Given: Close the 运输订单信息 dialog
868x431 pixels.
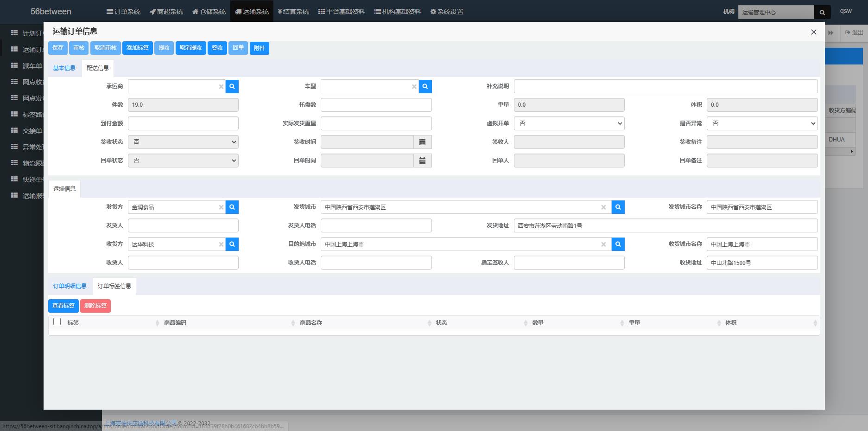Looking at the screenshot, I should click(813, 32).
